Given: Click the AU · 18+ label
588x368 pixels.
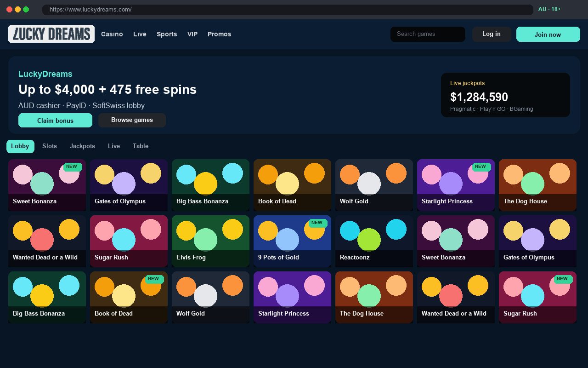Looking at the screenshot, I should pyautogui.click(x=549, y=9).
